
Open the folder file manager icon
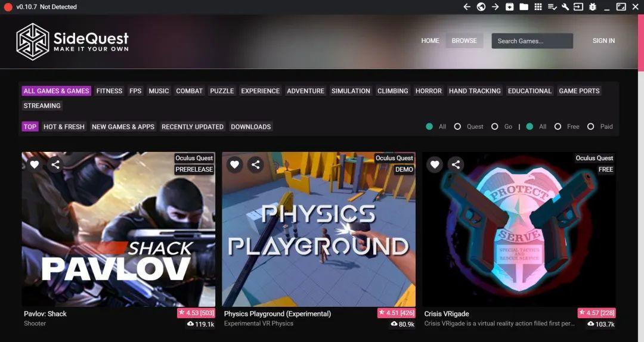click(524, 7)
